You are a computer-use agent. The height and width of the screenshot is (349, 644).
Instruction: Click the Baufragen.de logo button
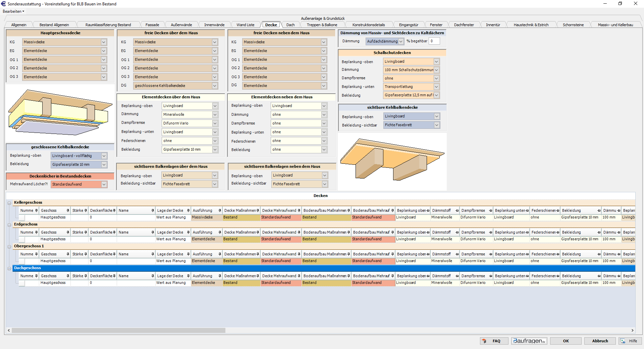[x=529, y=341]
